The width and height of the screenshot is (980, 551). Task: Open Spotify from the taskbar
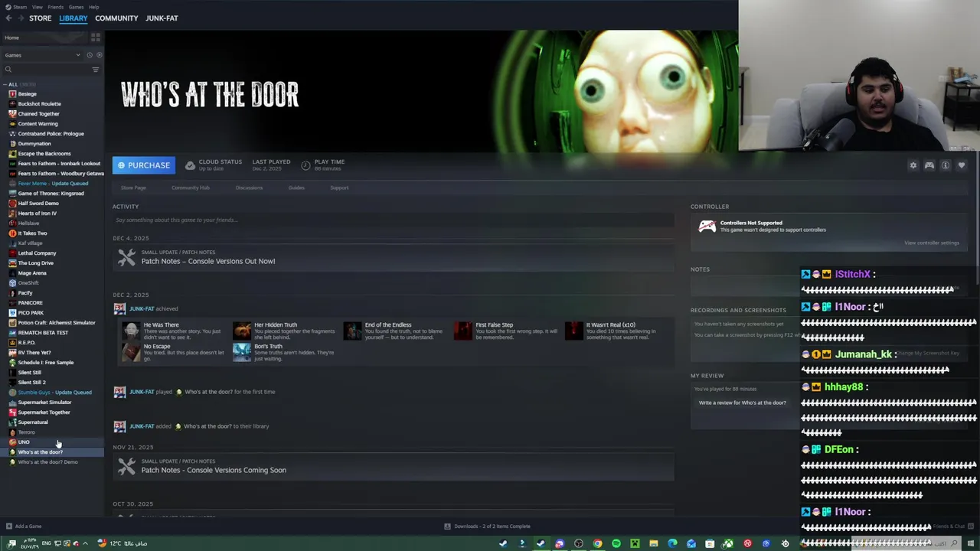coord(616,543)
